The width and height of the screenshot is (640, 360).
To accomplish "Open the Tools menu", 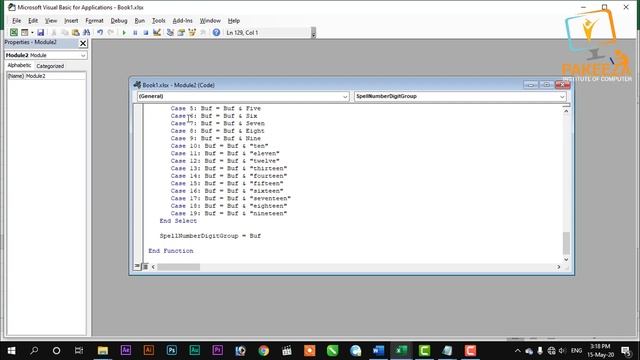I will point(159,20).
